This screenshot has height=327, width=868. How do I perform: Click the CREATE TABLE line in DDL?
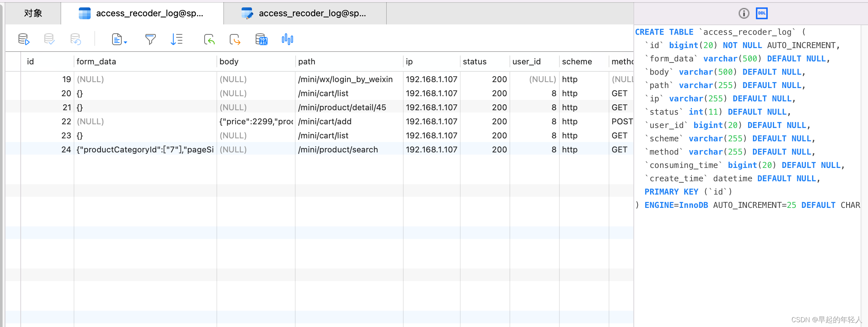[720, 32]
